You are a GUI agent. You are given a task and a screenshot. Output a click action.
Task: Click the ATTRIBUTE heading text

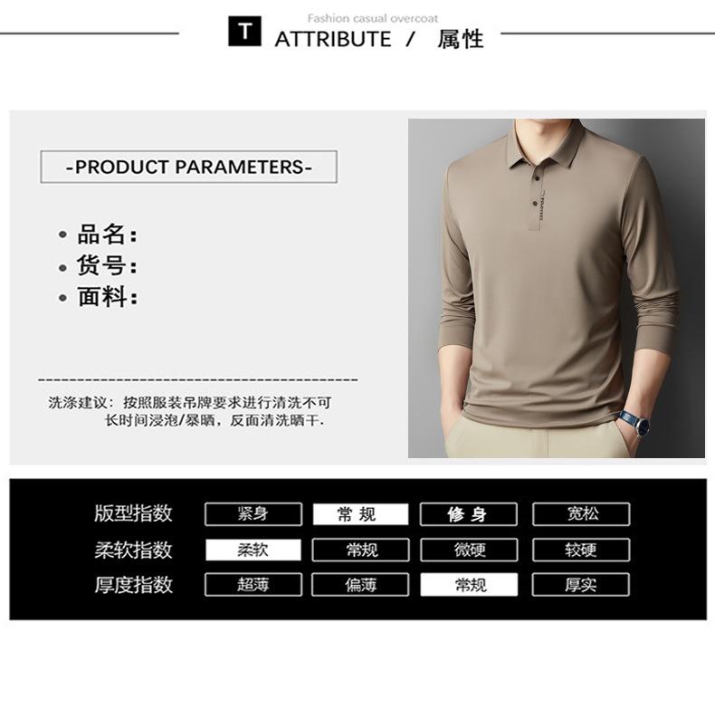pos(333,39)
